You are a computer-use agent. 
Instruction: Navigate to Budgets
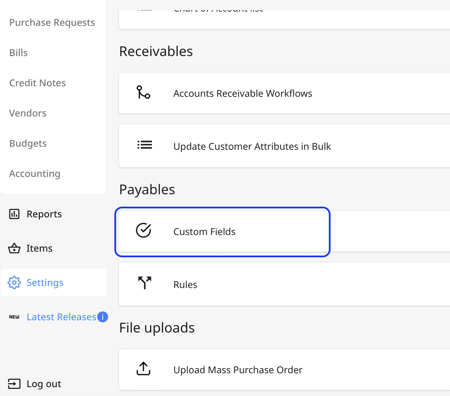pyautogui.click(x=28, y=144)
